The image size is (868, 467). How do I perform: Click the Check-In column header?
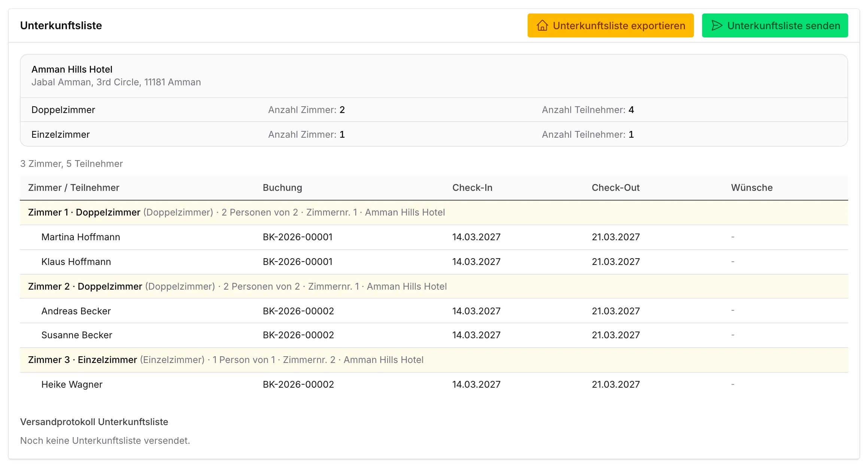tap(472, 187)
